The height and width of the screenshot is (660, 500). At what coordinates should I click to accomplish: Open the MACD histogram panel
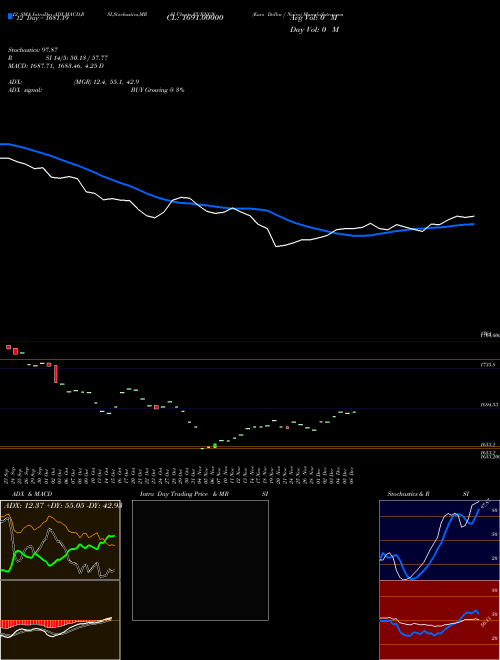[x=60, y=620]
